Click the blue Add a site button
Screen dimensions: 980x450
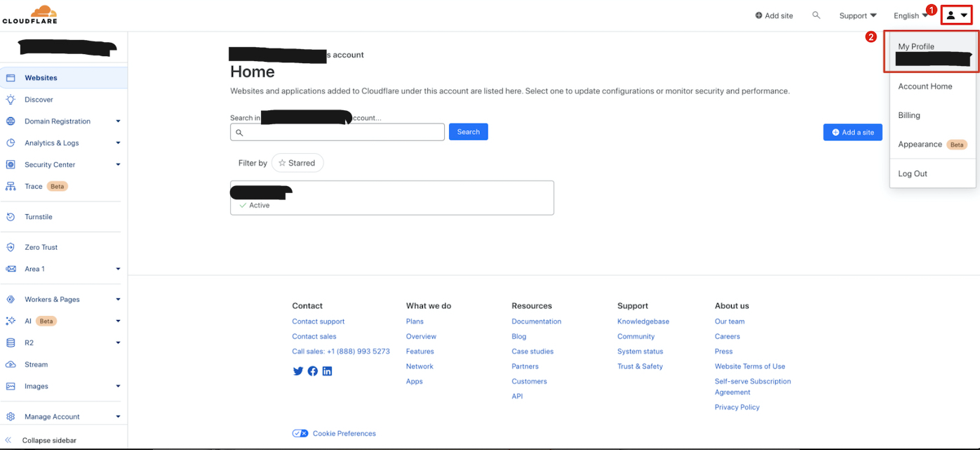click(x=852, y=132)
